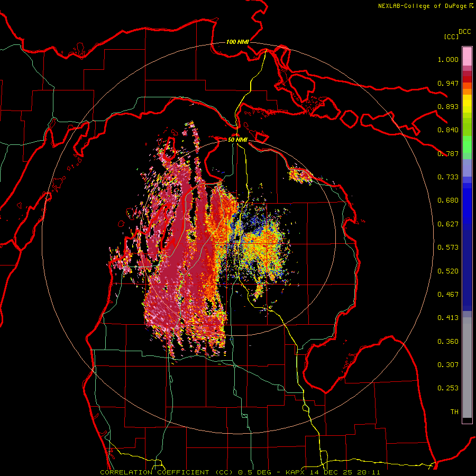Click the 0.360 scale value
Image resolution: width=476 pixels, height=476 pixels.
(448, 342)
